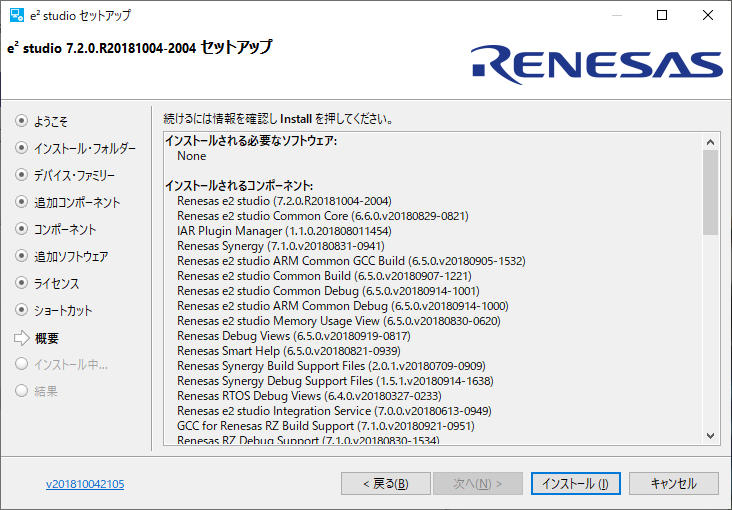Click the IAR Plugin Manager line
The height and width of the screenshot is (510, 732).
coord(284,231)
